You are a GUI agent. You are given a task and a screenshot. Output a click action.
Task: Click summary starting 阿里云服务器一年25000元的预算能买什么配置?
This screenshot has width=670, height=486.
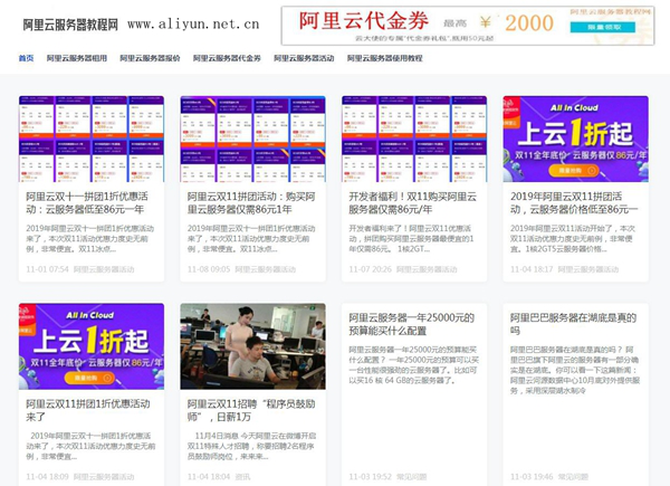point(413,365)
